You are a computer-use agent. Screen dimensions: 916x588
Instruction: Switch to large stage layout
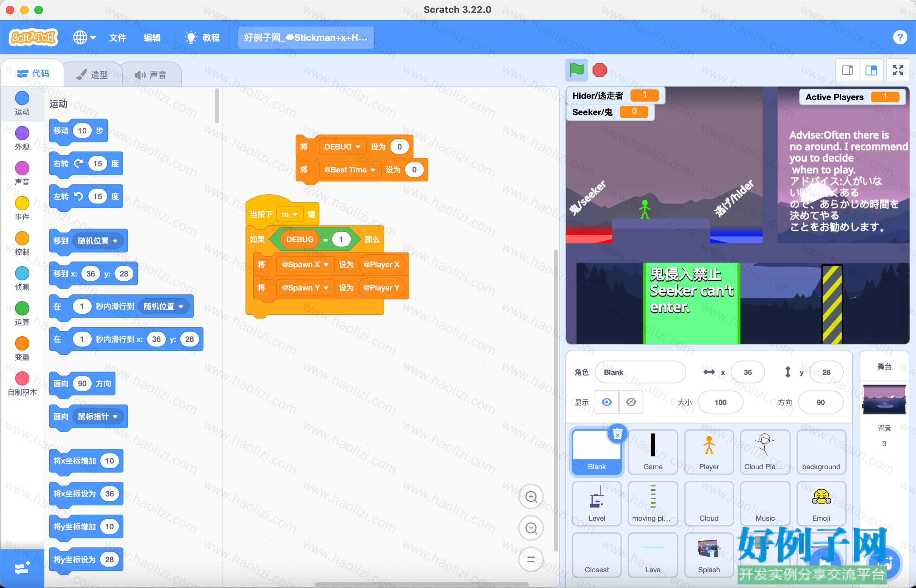pyautogui.click(x=871, y=70)
